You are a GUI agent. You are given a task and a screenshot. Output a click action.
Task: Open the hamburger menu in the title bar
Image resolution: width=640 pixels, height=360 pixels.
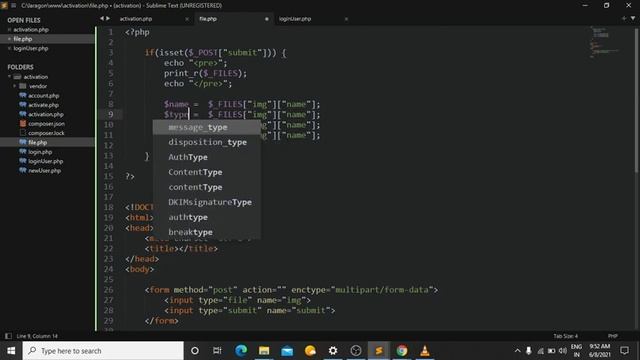pyautogui.click(x=13, y=5)
